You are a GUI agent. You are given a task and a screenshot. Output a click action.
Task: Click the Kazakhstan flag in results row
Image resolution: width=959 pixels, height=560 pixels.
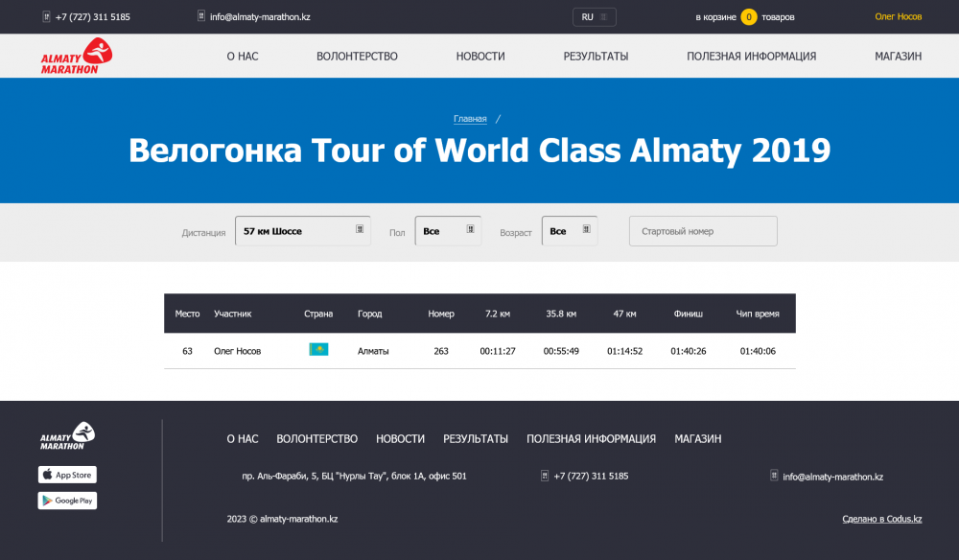point(318,350)
